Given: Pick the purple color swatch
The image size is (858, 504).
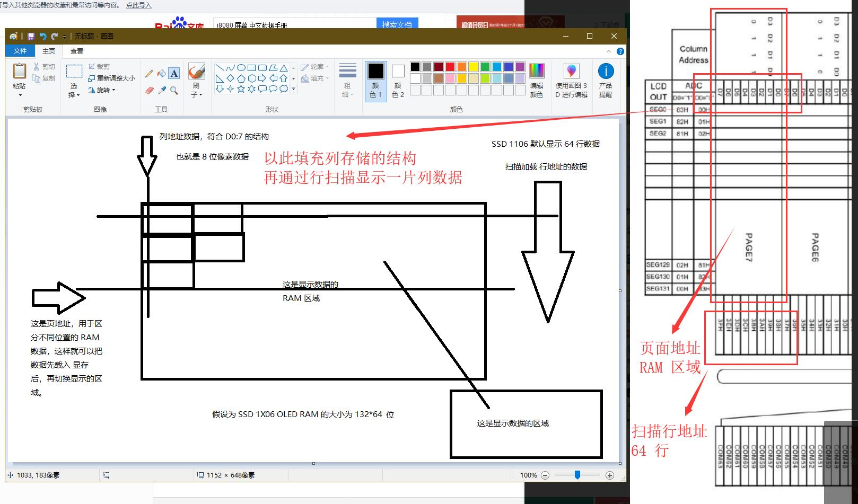Looking at the screenshot, I should coord(520,67).
